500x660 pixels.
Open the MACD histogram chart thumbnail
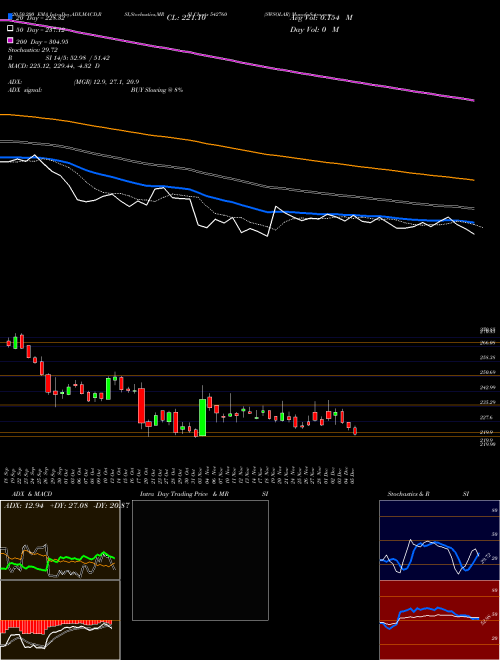(60, 620)
